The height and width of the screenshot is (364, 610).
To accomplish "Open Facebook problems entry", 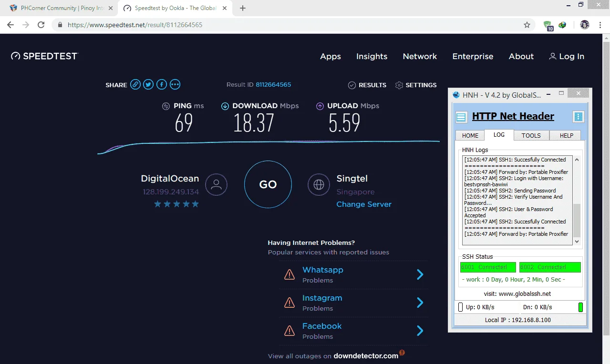I will (353, 331).
